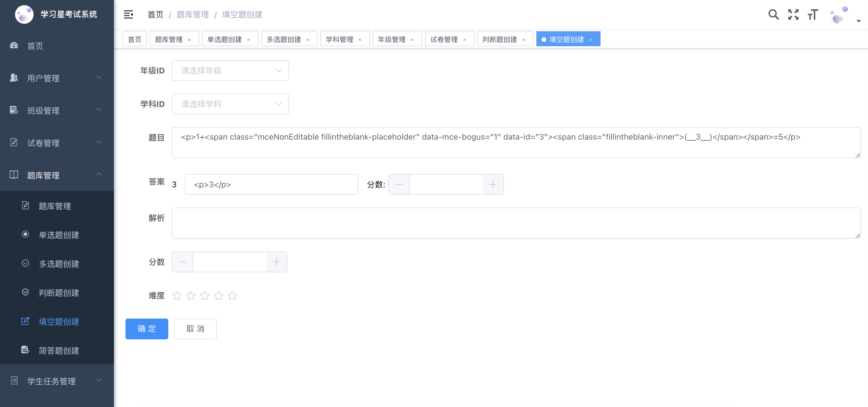Image resolution: width=868 pixels, height=407 pixels.
Task: Click the 题库管理 book icon in the sidebar
Action: 14,175
